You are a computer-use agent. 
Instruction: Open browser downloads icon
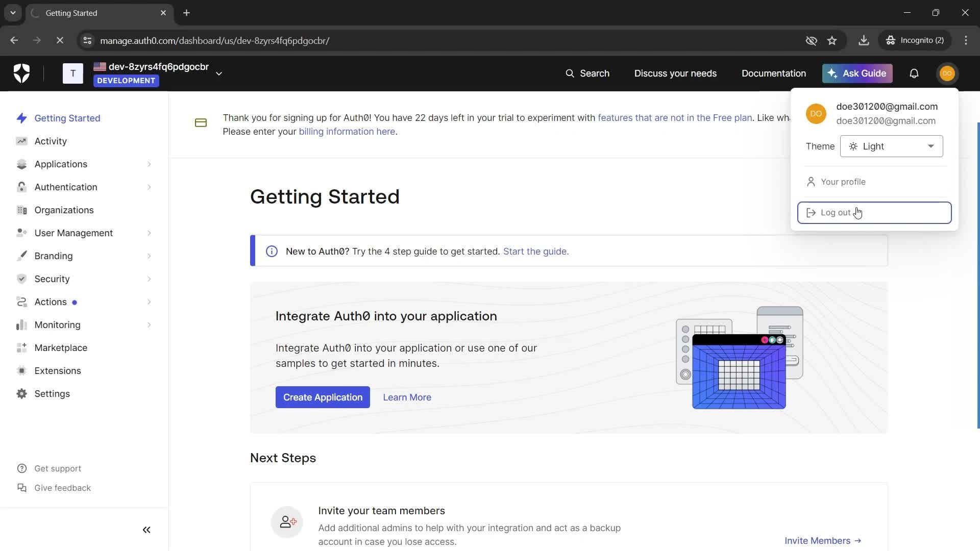(864, 40)
